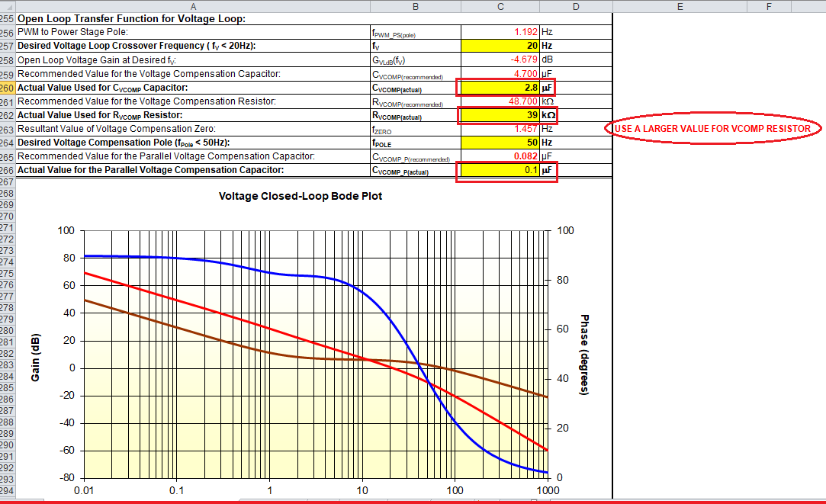The height and width of the screenshot is (504, 826).
Task: Select column B header
Action: coord(416,6)
